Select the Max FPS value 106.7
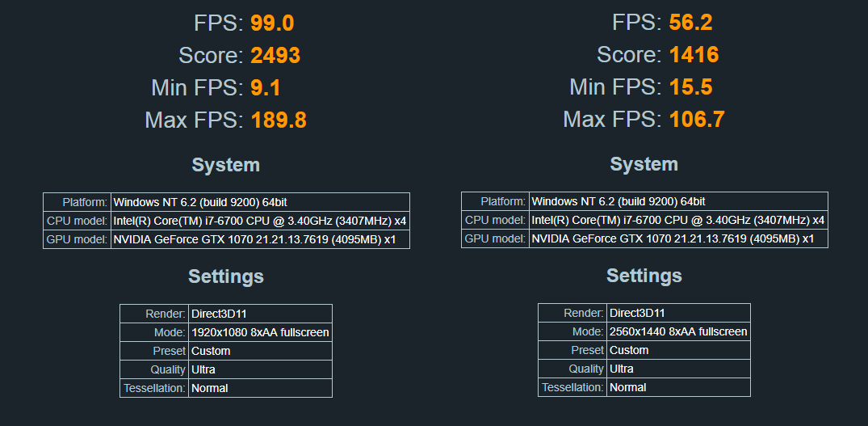 click(697, 120)
